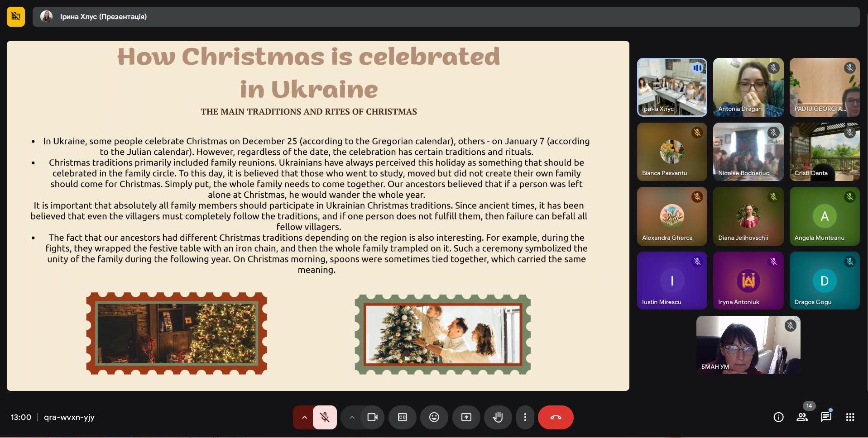Click muted mic icon on Dragos Gogu tile

[x=850, y=261]
